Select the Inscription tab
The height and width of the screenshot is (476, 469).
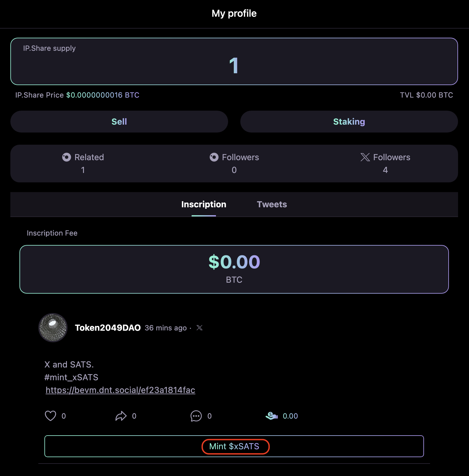click(203, 204)
